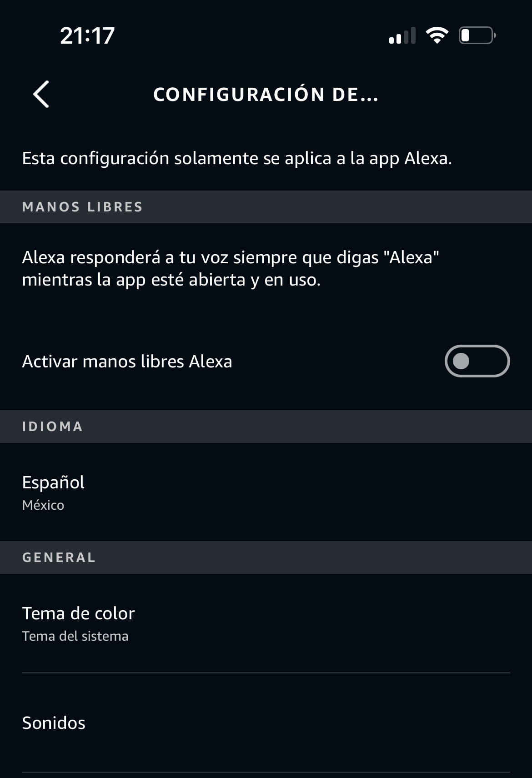Tap the Wi-Fi status icon
The width and height of the screenshot is (532, 778).
click(437, 35)
